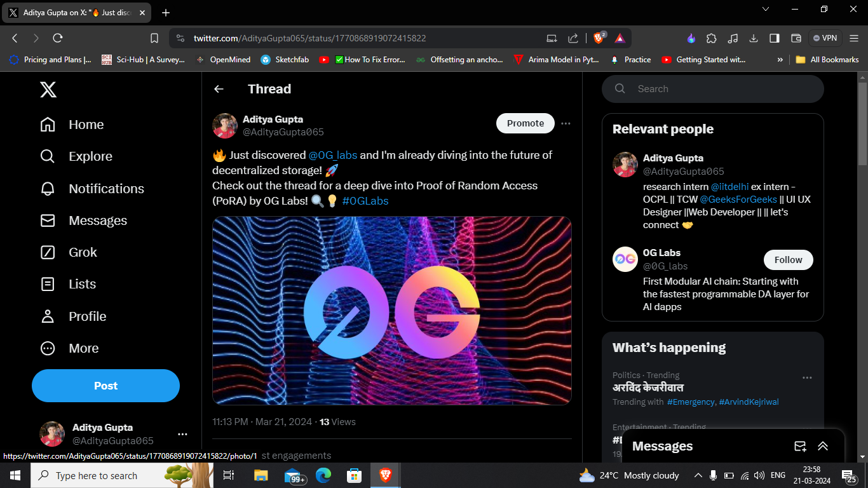
Task: Open the OpenMined bookmark
Action: (222, 60)
